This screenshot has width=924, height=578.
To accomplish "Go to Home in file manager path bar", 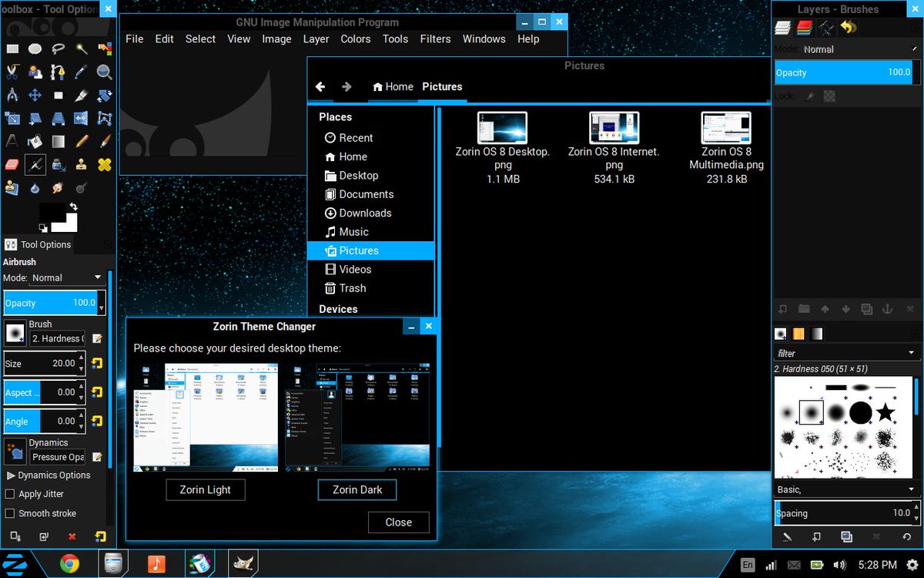I will [393, 87].
